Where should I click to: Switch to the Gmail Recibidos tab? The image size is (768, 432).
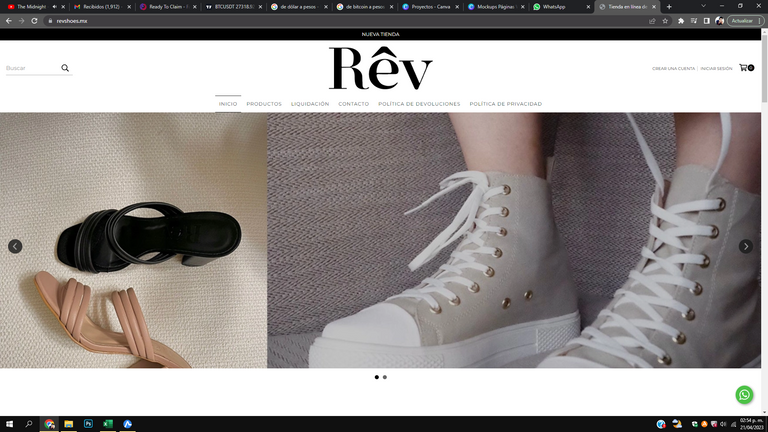point(101,7)
